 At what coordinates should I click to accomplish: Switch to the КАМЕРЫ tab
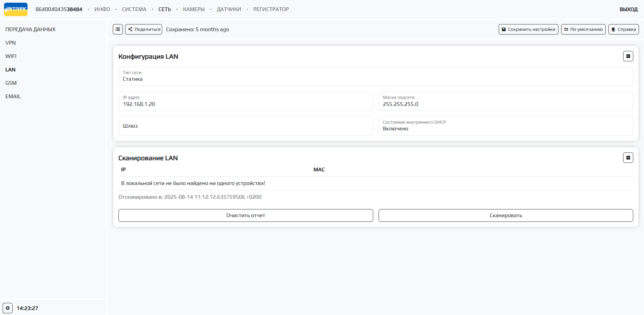click(194, 9)
